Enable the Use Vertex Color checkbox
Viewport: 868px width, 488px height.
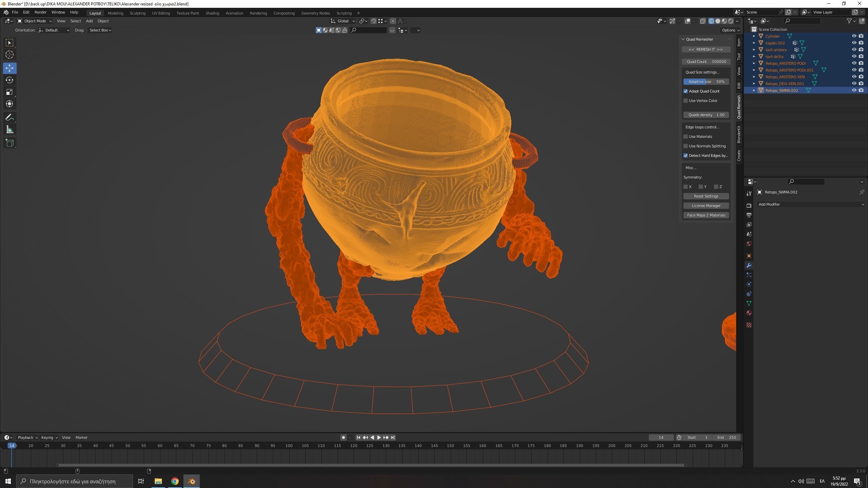pos(686,101)
